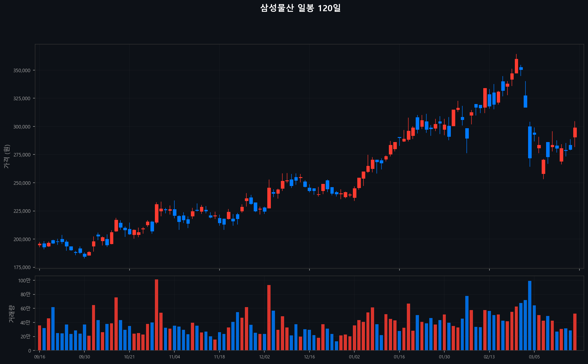The width and height of the screenshot is (588, 364).
Task: Click the tallest blue volume bar near 03/05
Action: (530, 315)
